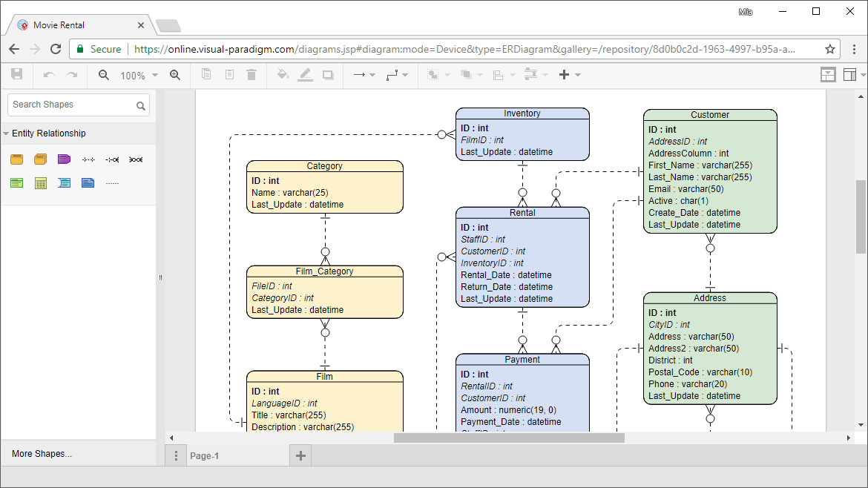Viewport: 868px width, 488px height.
Task: Select the Line color pencil icon
Action: pyautogui.click(x=305, y=75)
